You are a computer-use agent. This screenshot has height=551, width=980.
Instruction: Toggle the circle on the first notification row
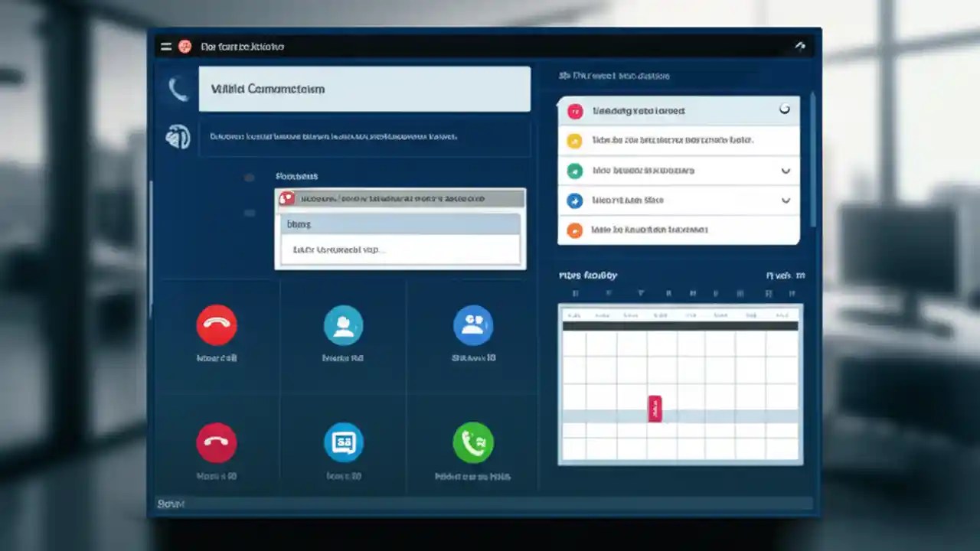[x=784, y=109]
